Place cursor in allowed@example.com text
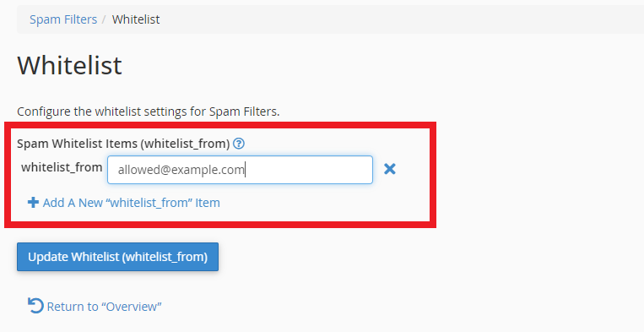644x332 pixels. tap(181, 170)
